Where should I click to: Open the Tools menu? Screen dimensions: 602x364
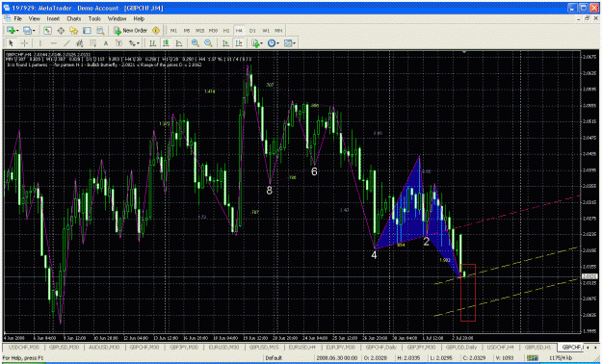[x=94, y=18]
